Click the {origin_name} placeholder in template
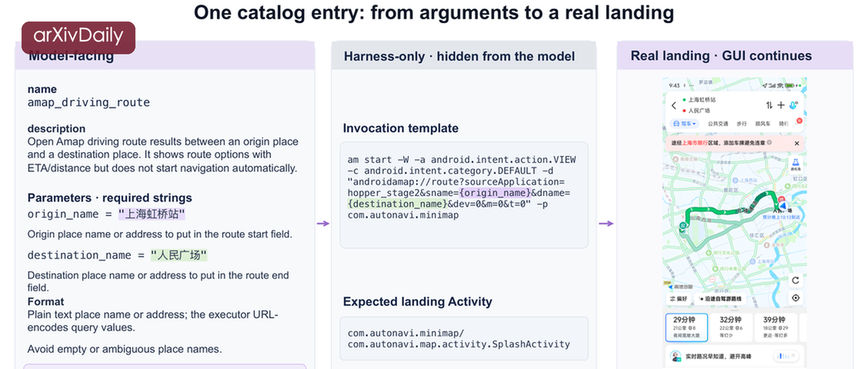Image resolution: width=868 pixels, height=369 pixels. click(494, 193)
